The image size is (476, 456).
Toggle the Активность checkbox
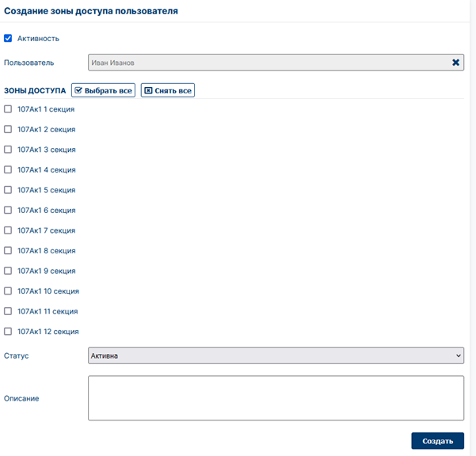(x=8, y=38)
